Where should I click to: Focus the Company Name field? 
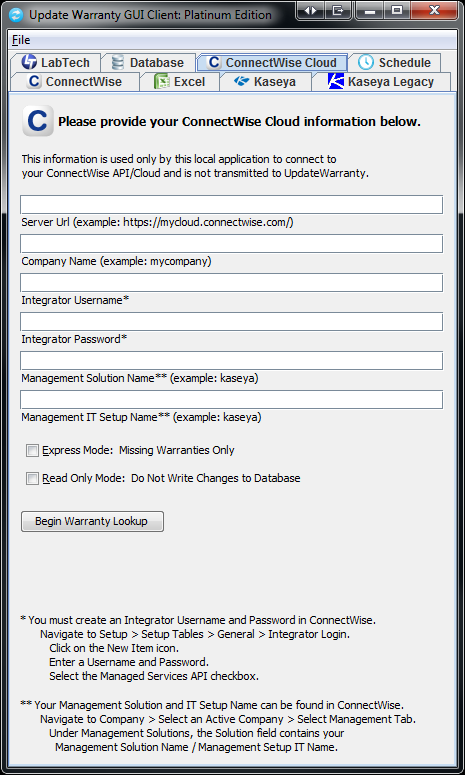[231, 244]
